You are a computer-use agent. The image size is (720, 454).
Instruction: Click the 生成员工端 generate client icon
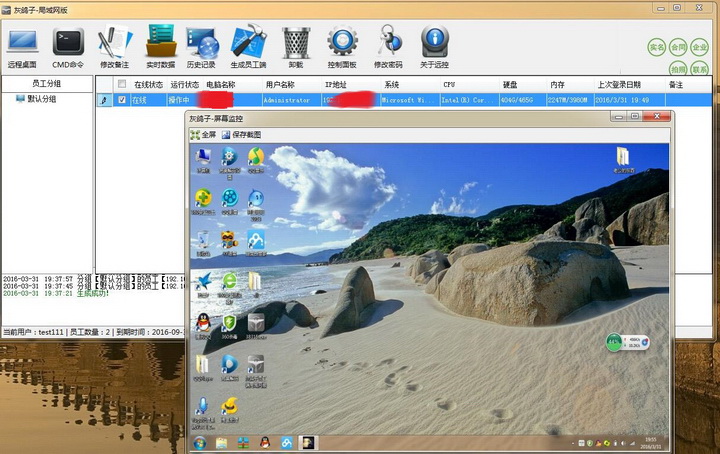click(x=248, y=48)
